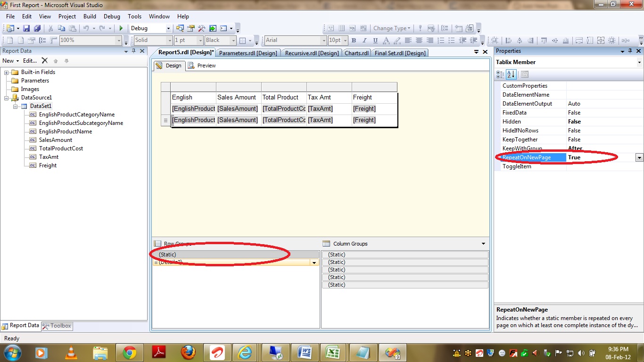Click the Preview report view button
The image size is (644, 362).
(x=202, y=66)
